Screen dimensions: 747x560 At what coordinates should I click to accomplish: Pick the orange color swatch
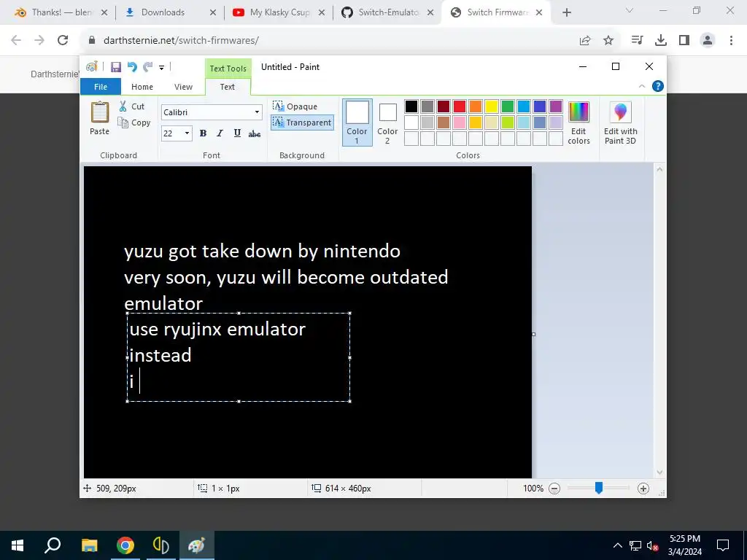(x=476, y=106)
